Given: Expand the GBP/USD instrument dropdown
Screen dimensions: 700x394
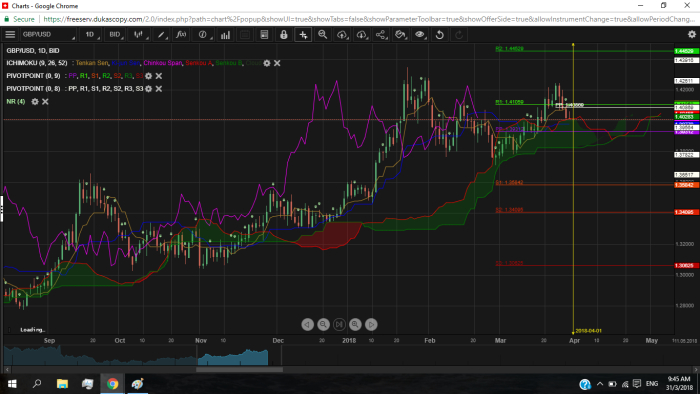Looking at the screenshot, I should [x=48, y=34].
